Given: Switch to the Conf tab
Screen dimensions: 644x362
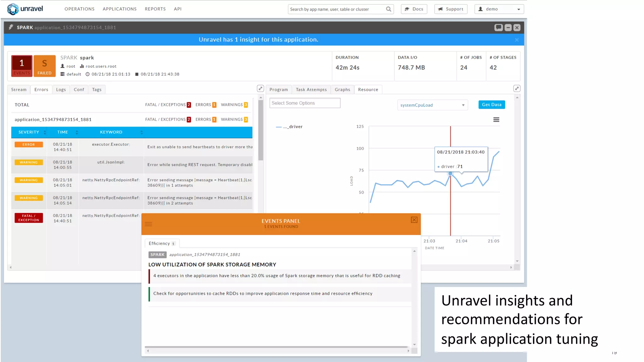Looking at the screenshot, I should click(79, 90).
